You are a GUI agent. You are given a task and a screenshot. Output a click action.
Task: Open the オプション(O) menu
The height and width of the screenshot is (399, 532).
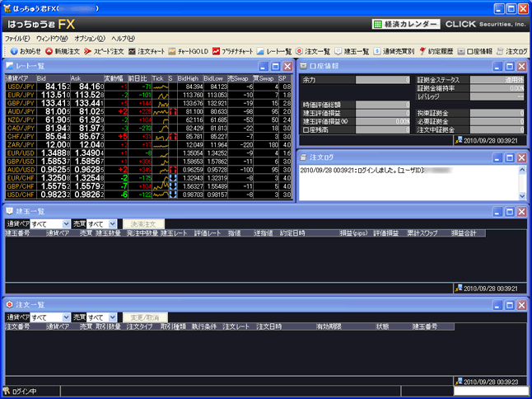tap(90, 39)
